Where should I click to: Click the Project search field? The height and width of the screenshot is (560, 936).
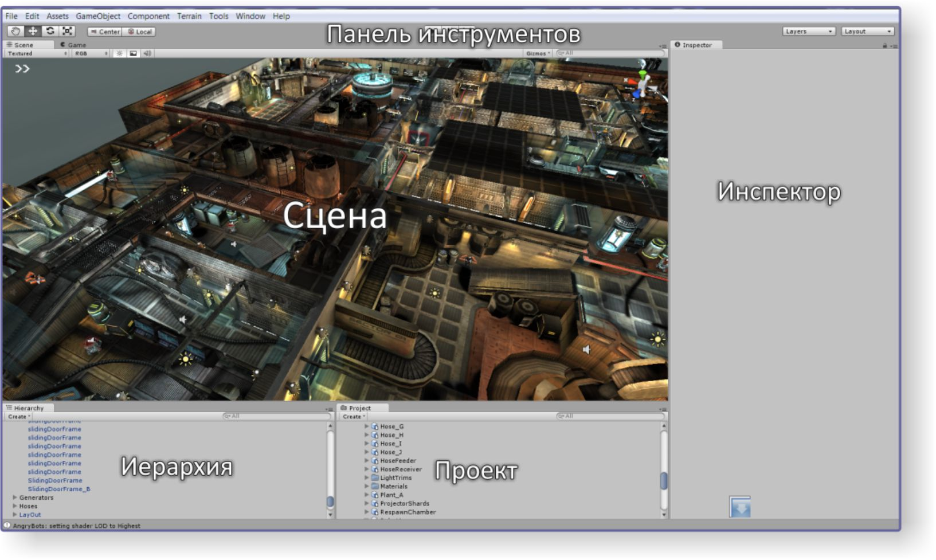610,416
